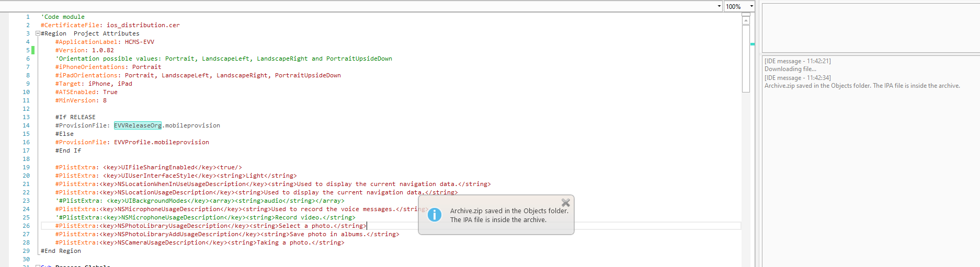Screen dimensions: 980x267
Task: Click the Downloading file log message
Action: point(790,69)
